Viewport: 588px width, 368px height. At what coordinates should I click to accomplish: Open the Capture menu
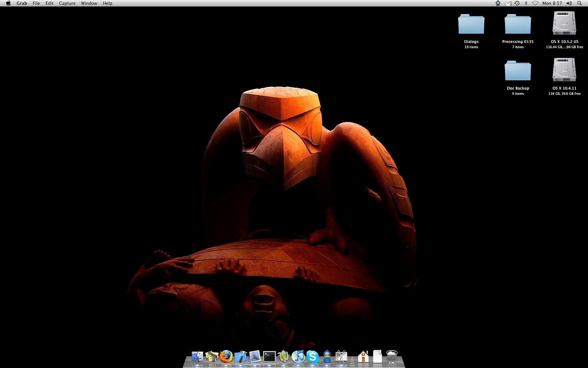67,3
